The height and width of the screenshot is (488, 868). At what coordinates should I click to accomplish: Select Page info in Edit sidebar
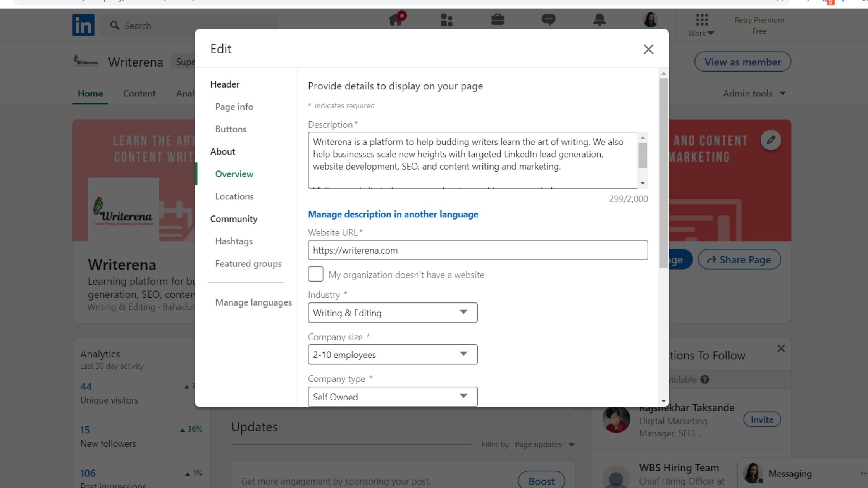point(234,107)
